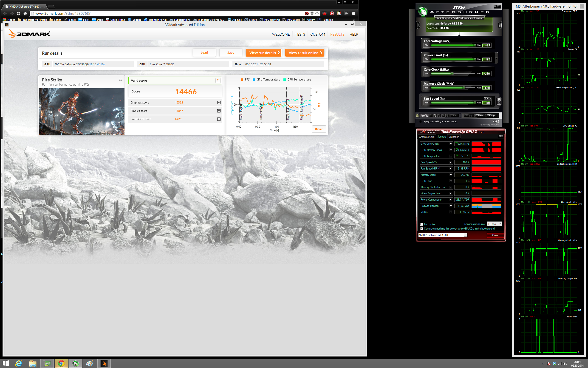This screenshot has width=588, height=368.
Task: Open Afterburner Settings button
Action: pyautogui.click(x=491, y=116)
